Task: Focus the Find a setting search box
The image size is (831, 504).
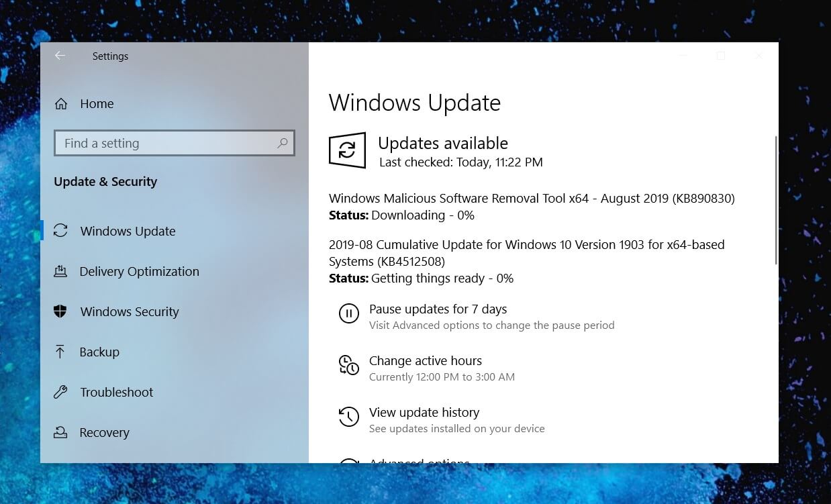Action: pos(174,143)
